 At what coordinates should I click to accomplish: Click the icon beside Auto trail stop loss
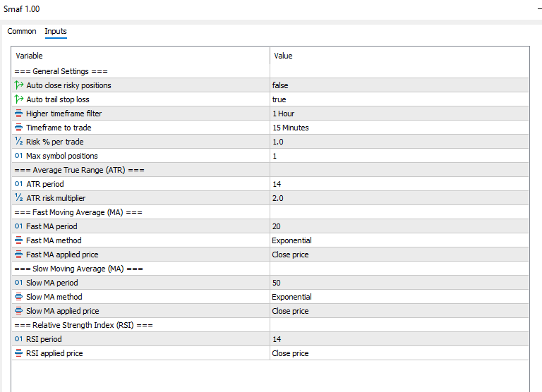click(x=18, y=99)
